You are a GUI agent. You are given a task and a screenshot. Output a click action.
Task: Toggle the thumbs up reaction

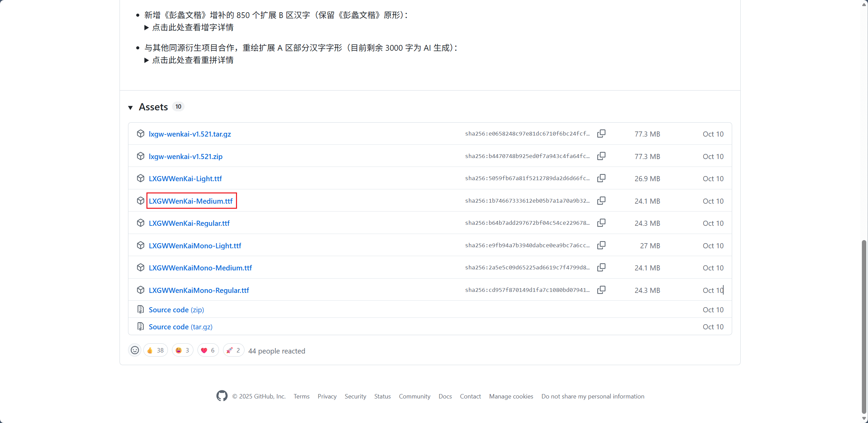pos(155,350)
